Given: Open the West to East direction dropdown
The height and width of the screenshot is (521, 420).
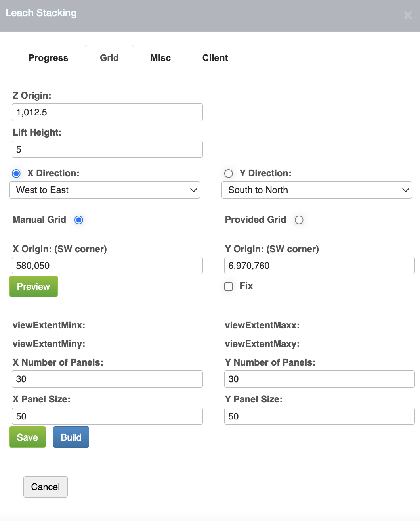Looking at the screenshot, I should click(x=105, y=190).
